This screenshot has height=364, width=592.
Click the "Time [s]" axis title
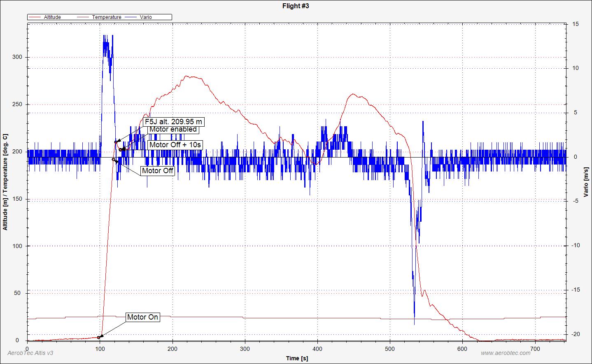coord(297,358)
